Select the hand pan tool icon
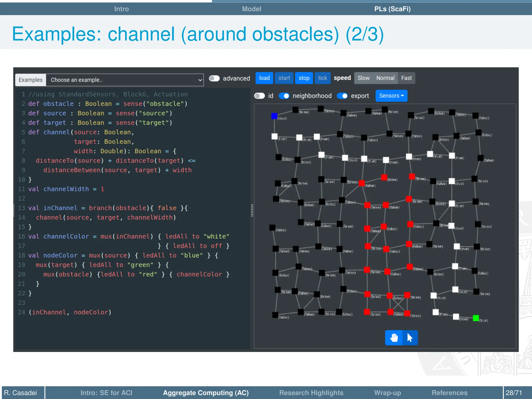The height and width of the screenshot is (399, 532). [394, 338]
